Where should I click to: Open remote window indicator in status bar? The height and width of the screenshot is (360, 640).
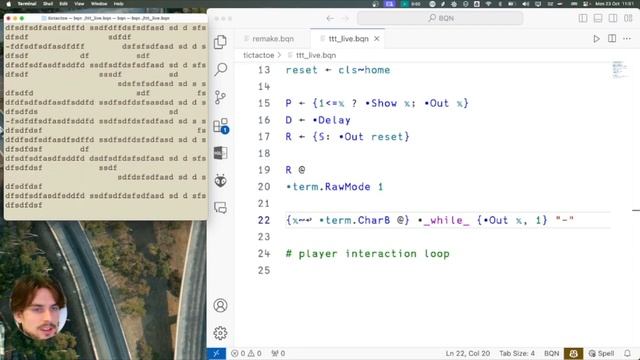216,353
